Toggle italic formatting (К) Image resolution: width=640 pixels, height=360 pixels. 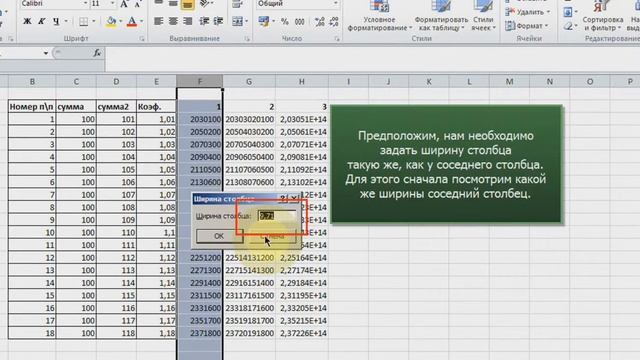pyautogui.click(x=41, y=21)
